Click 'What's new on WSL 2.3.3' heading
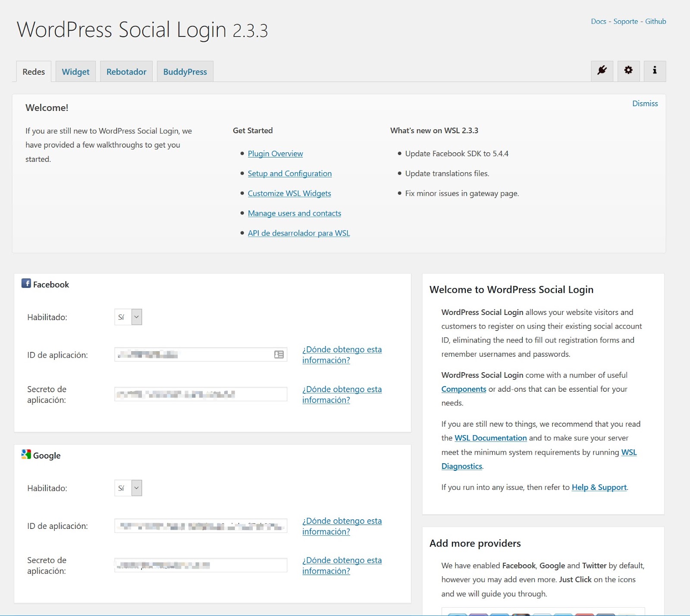 pyautogui.click(x=434, y=130)
